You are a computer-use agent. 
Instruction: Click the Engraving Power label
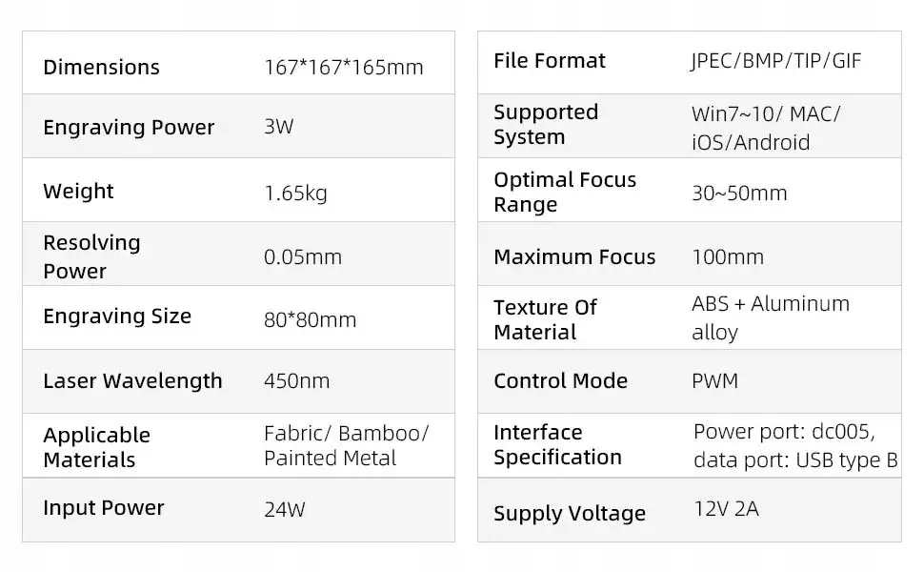point(129,128)
